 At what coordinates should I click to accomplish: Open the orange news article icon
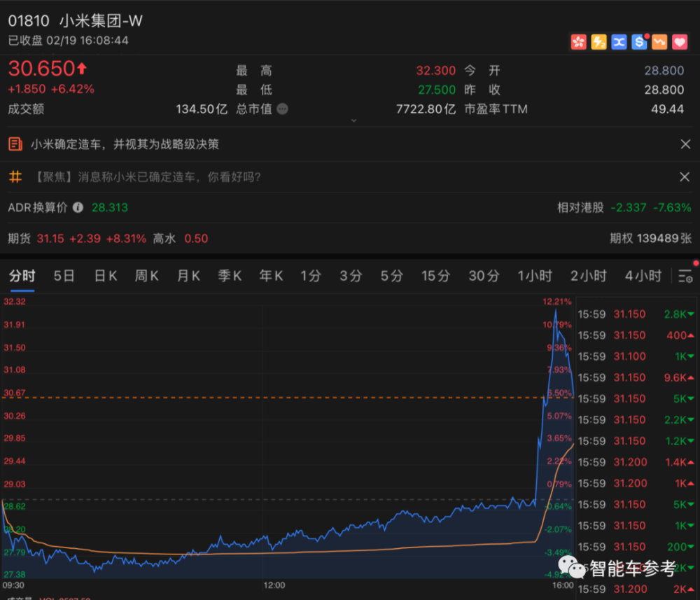(x=15, y=144)
